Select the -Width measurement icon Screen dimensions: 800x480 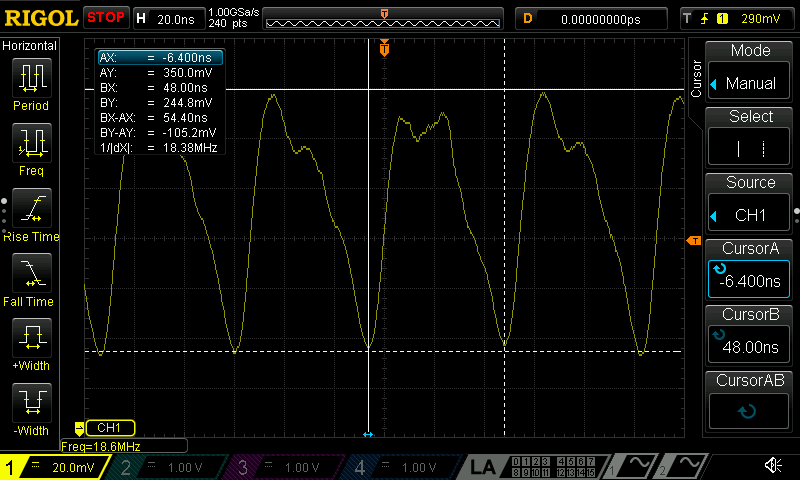pyautogui.click(x=31, y=407)
